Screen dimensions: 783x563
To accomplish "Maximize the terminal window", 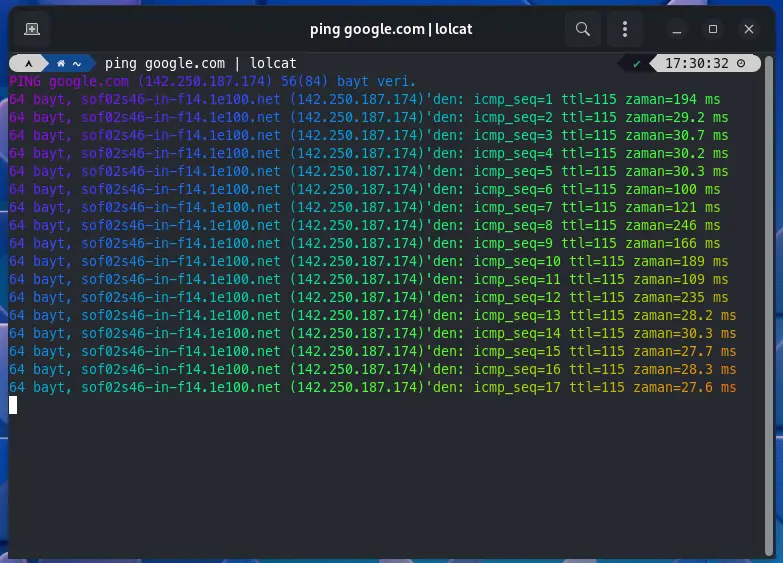I will (713, 29).
